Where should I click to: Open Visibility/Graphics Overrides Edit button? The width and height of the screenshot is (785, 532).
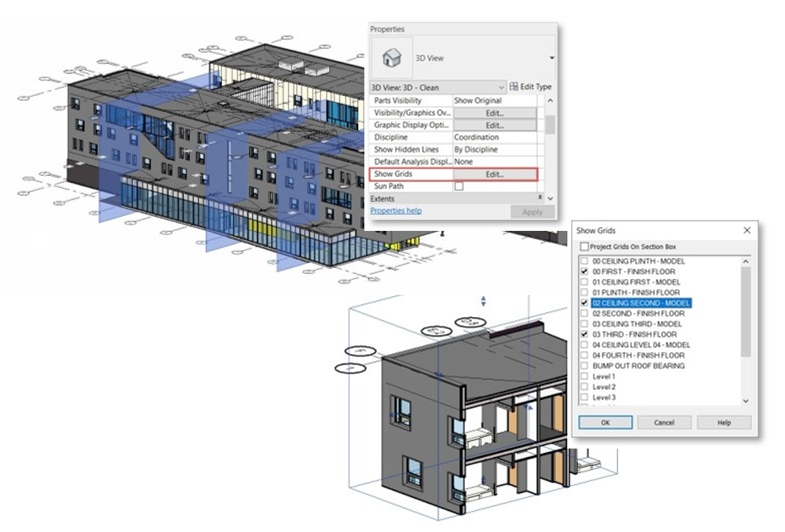tap(494, 113)
